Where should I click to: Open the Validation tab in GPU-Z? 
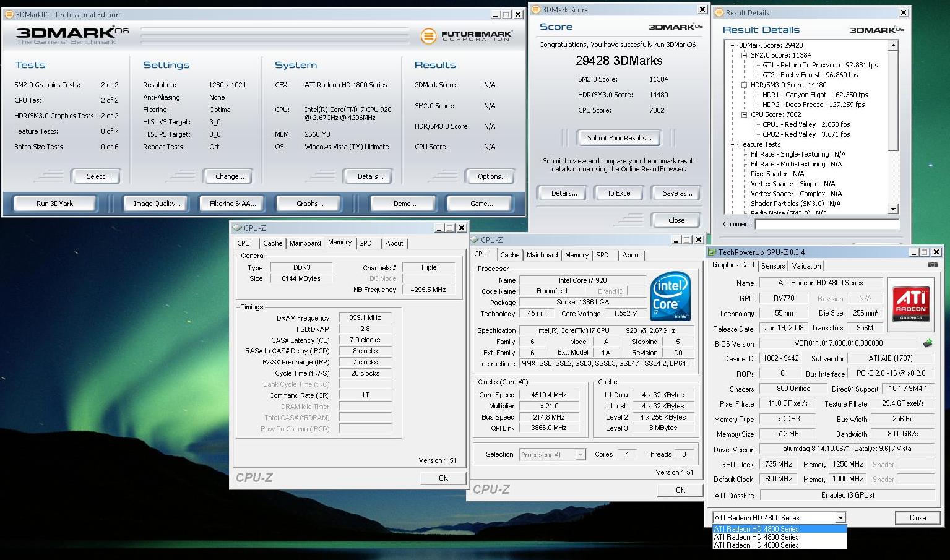[806, 266]
